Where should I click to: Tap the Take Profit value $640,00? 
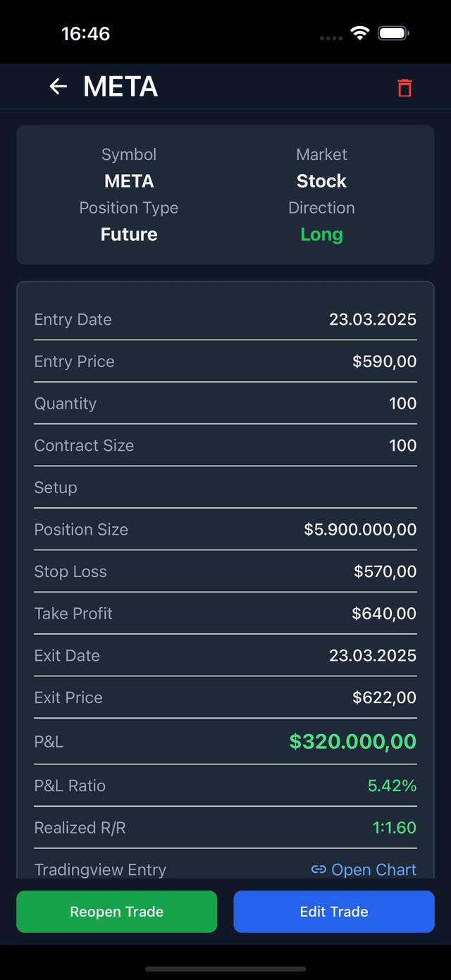(384, 613)
